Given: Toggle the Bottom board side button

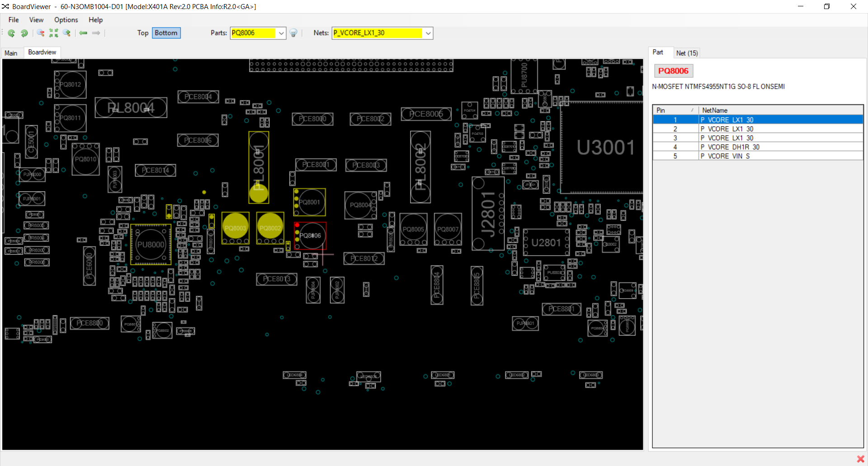Looking at the screenshot, I should 166,33.
